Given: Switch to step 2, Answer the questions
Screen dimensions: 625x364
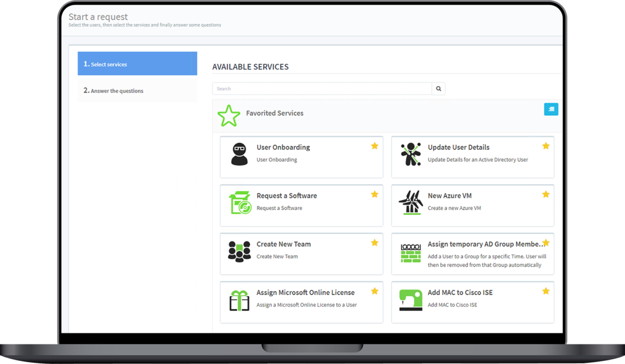Looking at the screenshot, I should point(116,91).
